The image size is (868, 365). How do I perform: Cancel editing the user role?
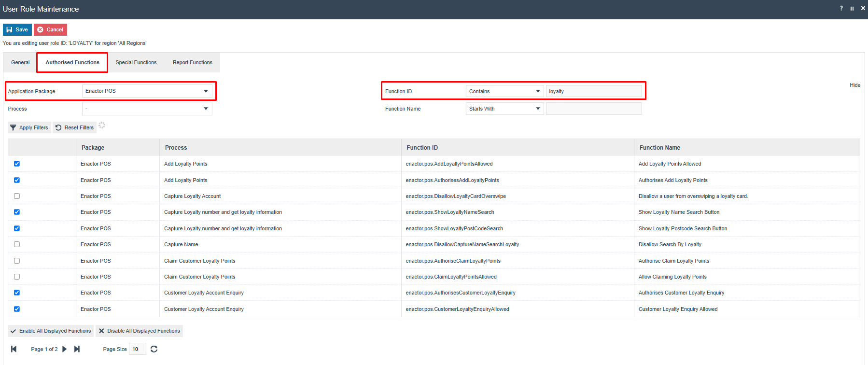[x=50, y=29]
